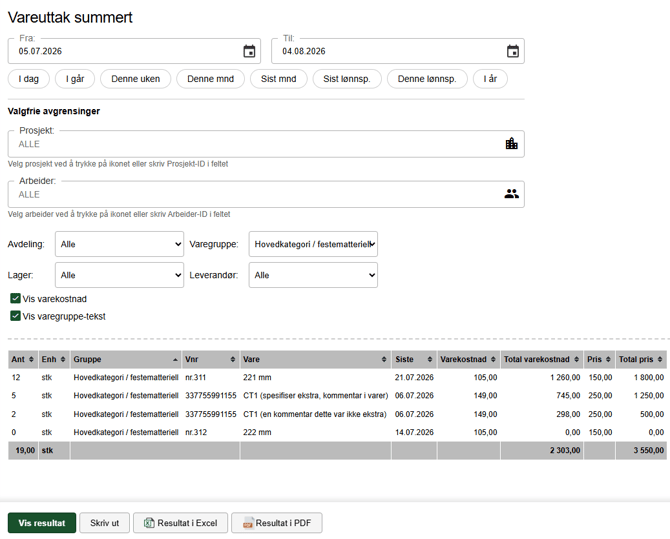This screenshot has height=539, width=670.
Task: Choose I år date preset
Action: [490, 79]
